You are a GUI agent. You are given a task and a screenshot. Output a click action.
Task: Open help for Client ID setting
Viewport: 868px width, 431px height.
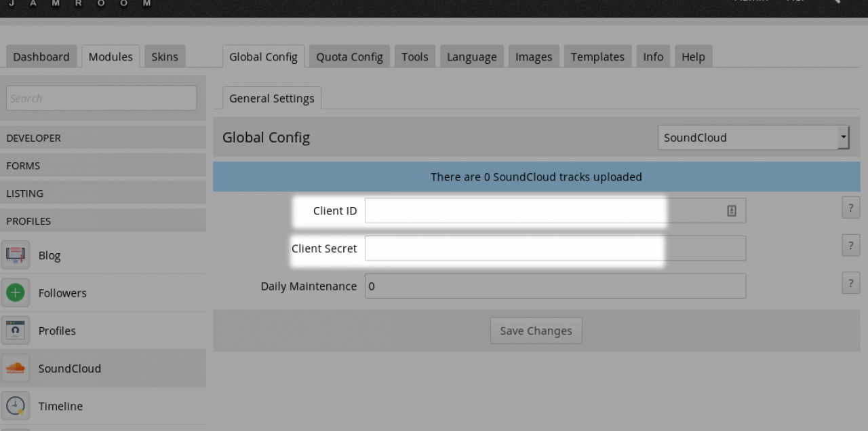(850, 208)
